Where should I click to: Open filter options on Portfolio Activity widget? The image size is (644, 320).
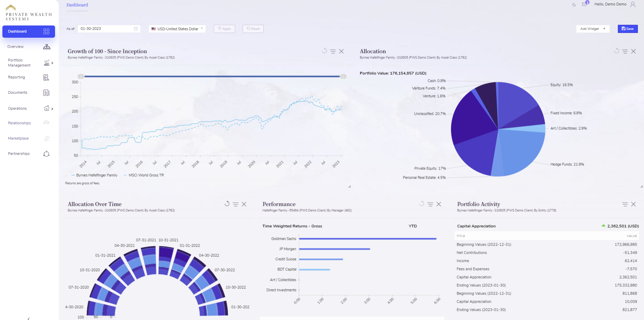pyautogui.click(x=625, y=204)
